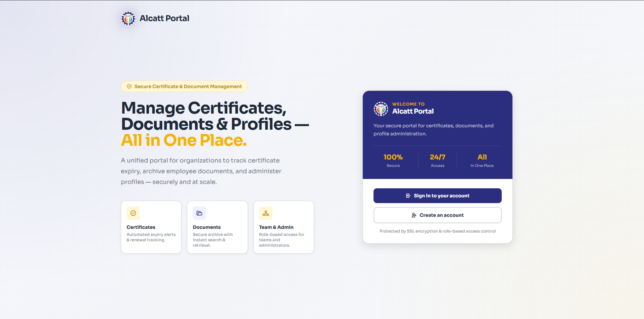644x319 pixels.
Task: Click the 'Protected by SSL encryption' note
Action: (438, 231)
